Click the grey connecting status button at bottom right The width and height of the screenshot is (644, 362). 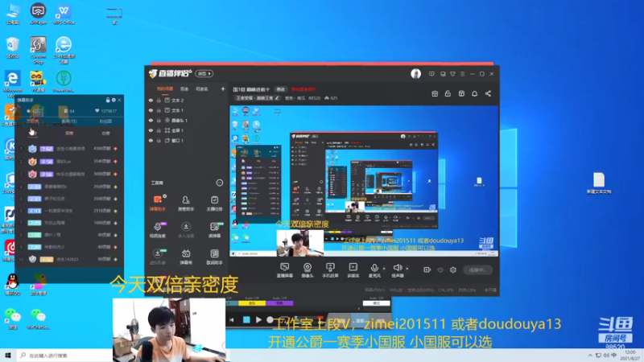point(477,269)
